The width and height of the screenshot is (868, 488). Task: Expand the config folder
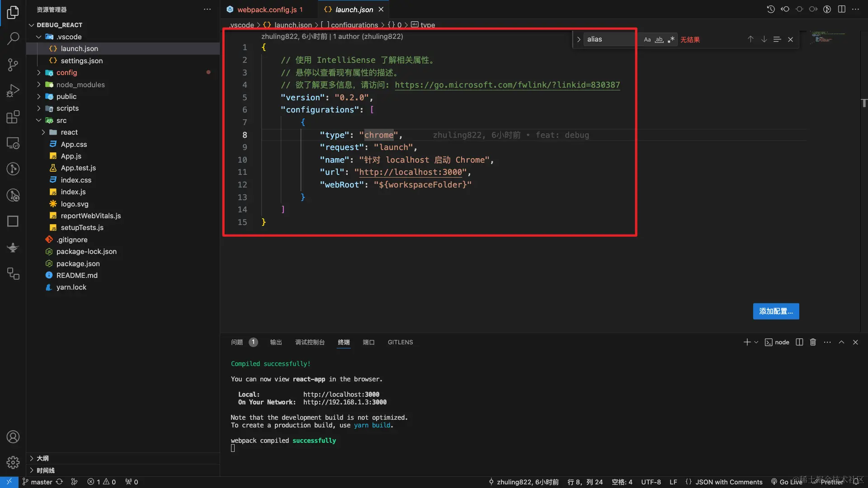click(66, 72)
